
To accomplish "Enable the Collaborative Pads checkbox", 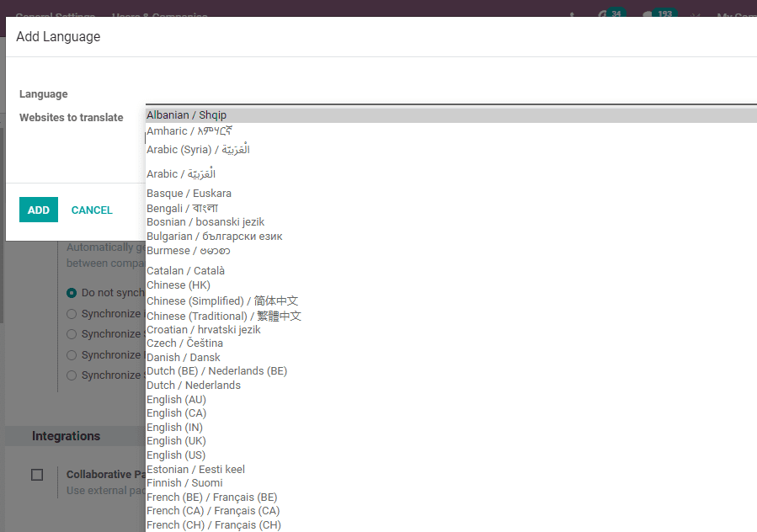I will click(37, 475).
